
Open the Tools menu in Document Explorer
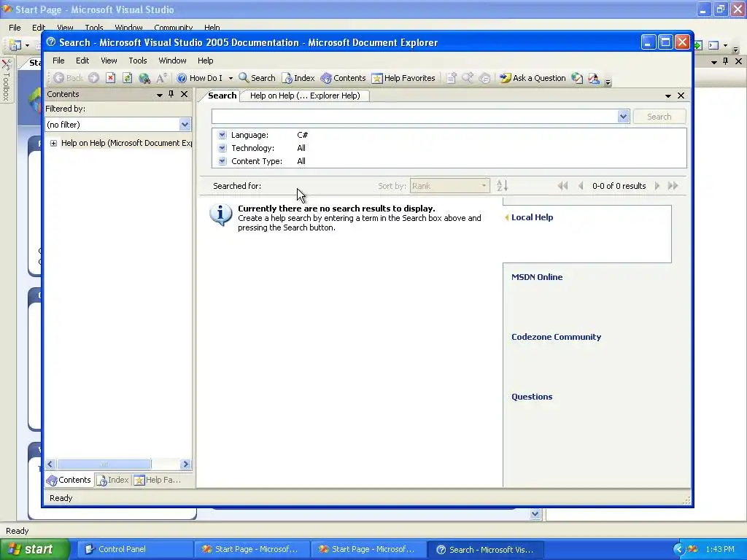[138, 61]
